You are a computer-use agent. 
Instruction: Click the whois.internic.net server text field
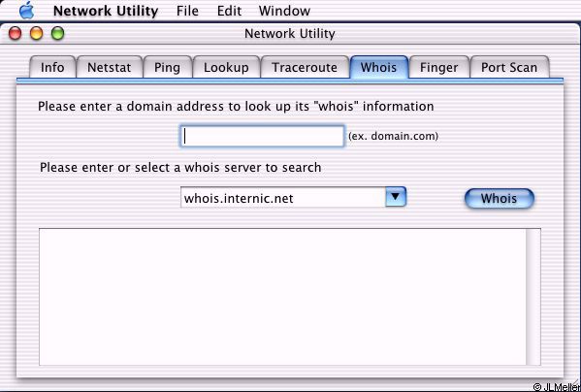pyautogui.click(x=283, y=197)
